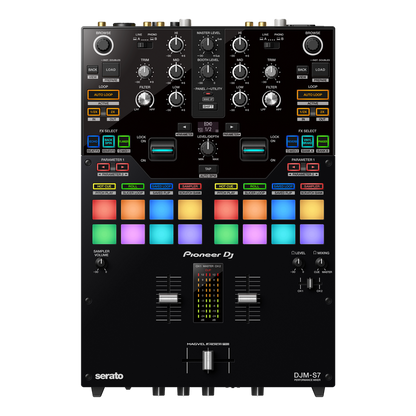Image resolution: width=416 pixels, height=416 pixels.
Task: Select the cyan VINYL BRAKE effect button
Action: 307,142
